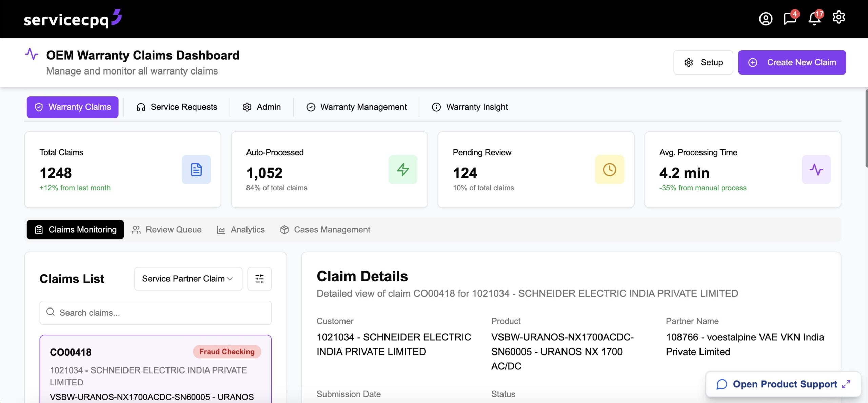Click OEM Warranty Claims Dashboard title

(x=143, y=55)
